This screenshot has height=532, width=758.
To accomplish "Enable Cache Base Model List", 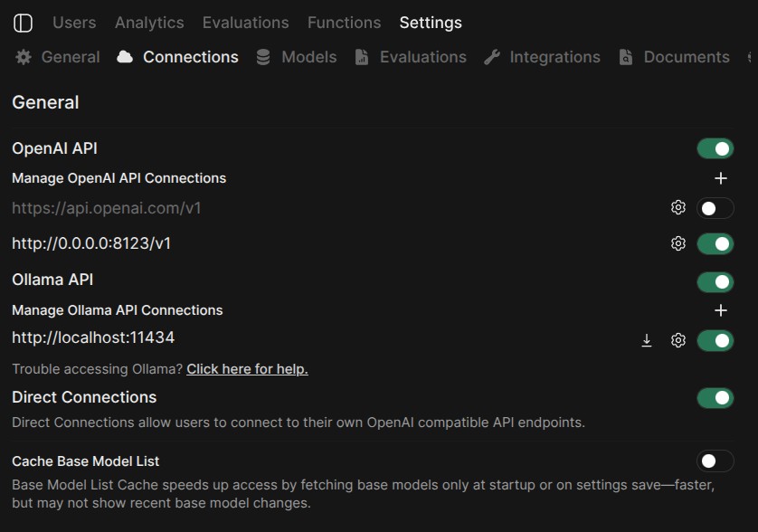I will click(x=715, y=461).
